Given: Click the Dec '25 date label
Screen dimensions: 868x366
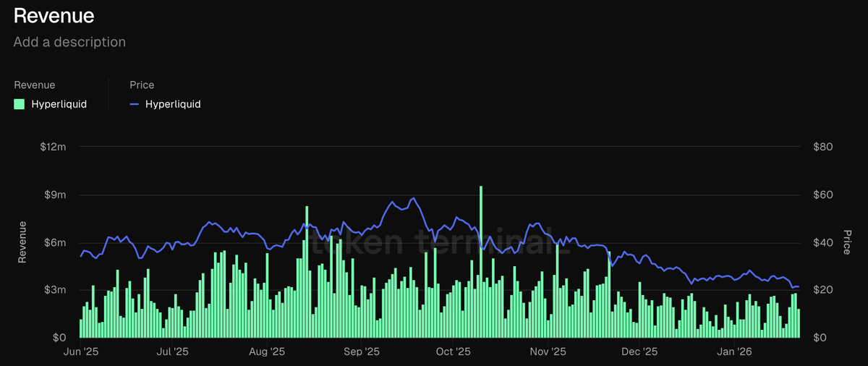Looking at the screenshot, I should (640, 352).
